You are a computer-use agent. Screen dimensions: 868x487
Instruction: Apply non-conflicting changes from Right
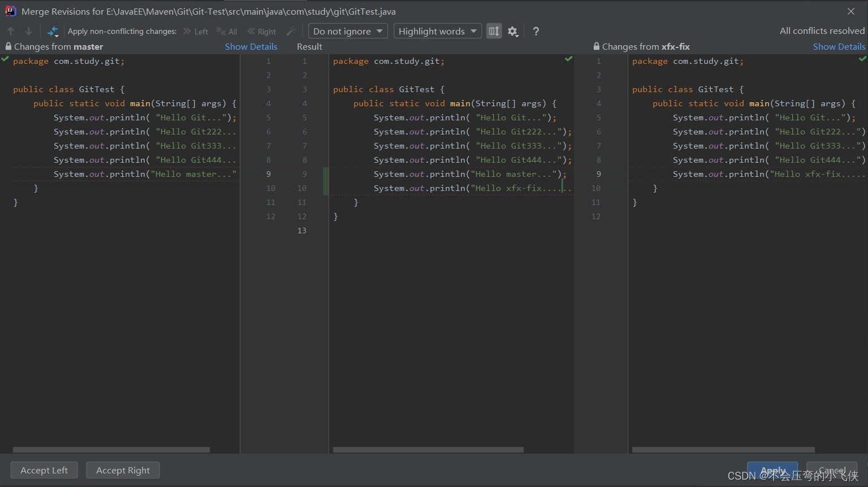coord(262,32)
